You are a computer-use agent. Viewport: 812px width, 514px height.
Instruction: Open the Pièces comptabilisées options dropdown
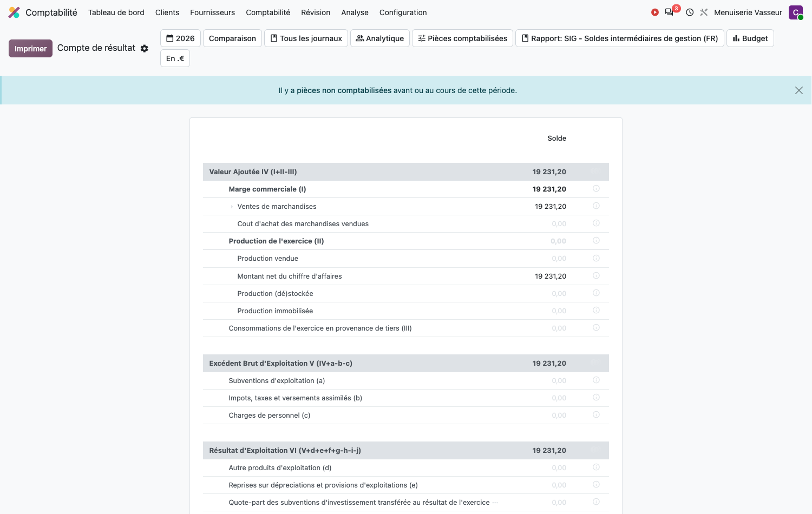tap(462, 38)
